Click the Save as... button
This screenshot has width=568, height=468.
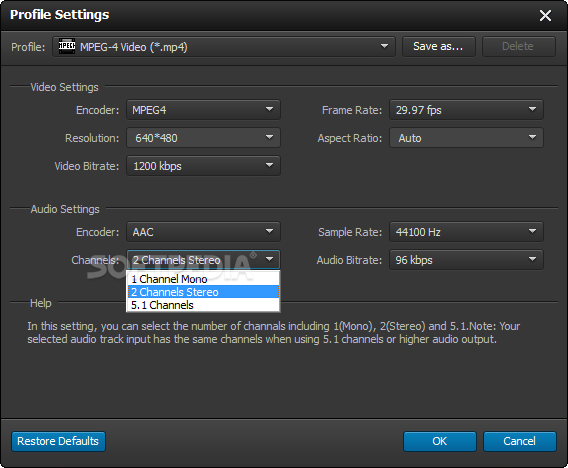(x=438, y=46)
